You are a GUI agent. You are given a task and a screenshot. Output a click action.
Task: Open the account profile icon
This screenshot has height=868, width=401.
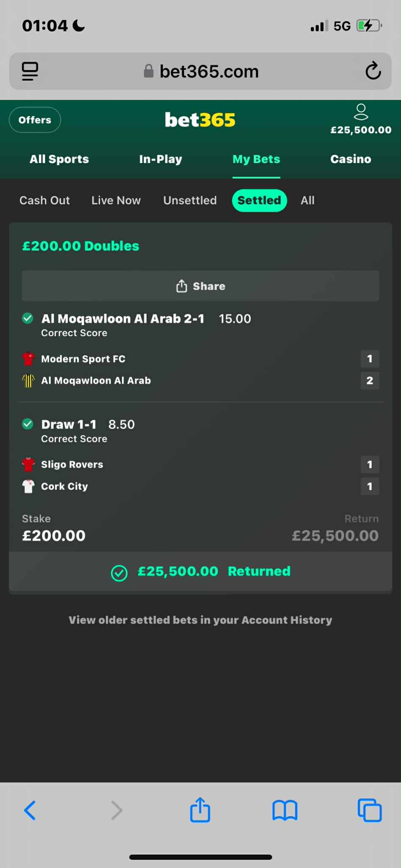(361, 112)
